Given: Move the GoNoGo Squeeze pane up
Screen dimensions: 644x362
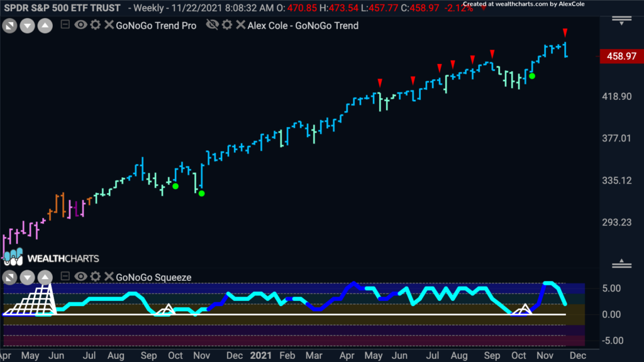Looking at the screenshot, I should coord(45,277).
